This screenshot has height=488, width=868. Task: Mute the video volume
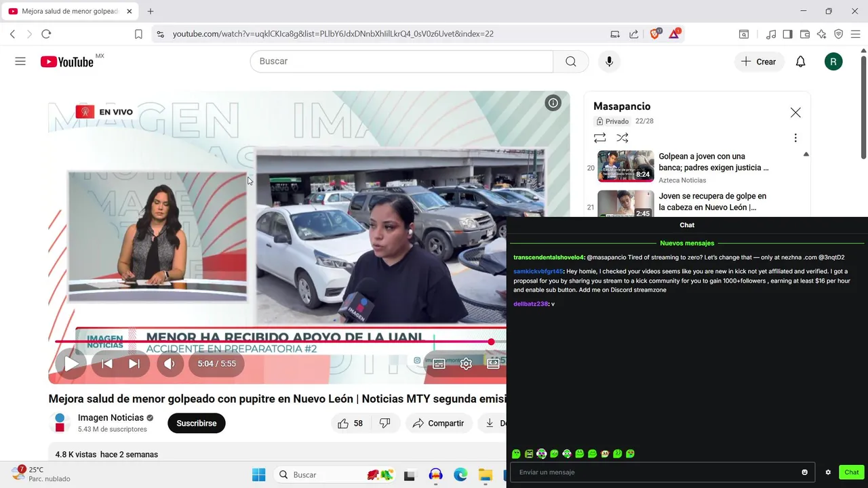170,364
